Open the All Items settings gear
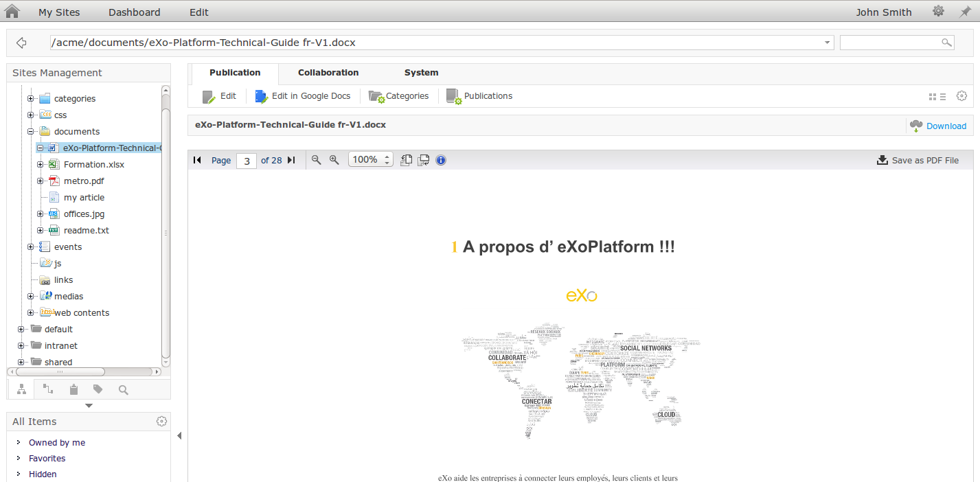The image size is (980, 482). [161, 421]
